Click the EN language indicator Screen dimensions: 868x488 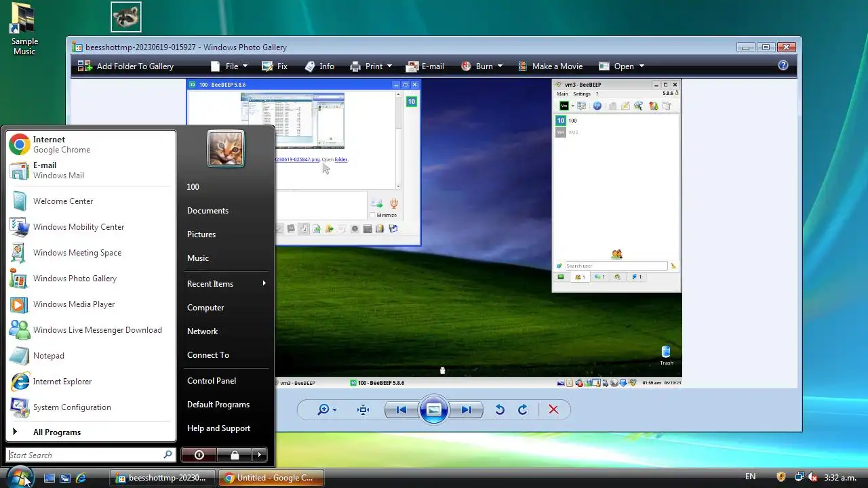[x=751, y=476]
